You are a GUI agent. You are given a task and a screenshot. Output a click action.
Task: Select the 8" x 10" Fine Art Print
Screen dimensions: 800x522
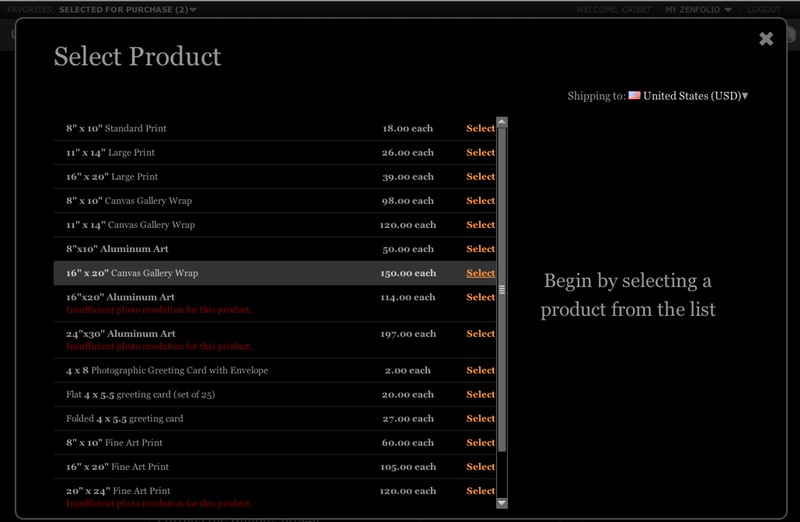tap(480, 442)
